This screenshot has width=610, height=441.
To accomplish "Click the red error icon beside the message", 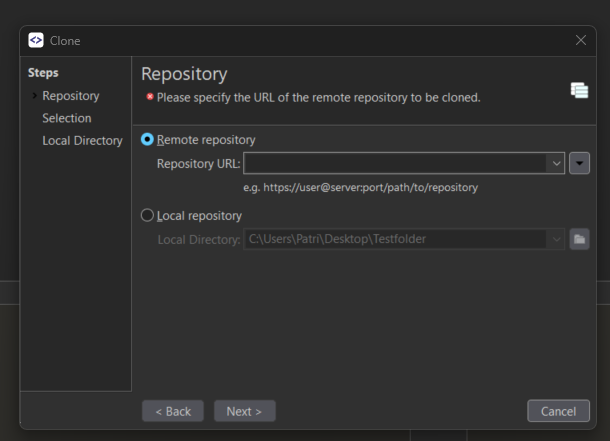I will [x=149, y=98].
